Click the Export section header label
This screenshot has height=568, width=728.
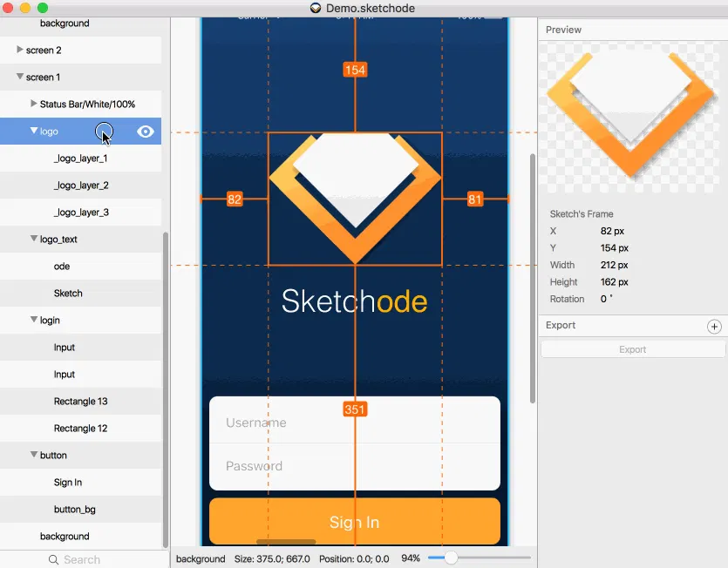[561, 325]
